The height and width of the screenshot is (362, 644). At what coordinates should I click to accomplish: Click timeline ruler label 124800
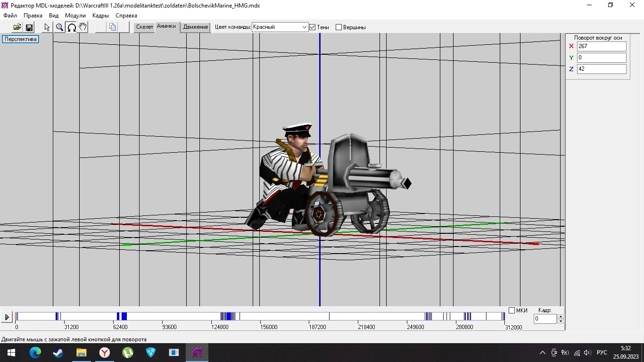220,327
